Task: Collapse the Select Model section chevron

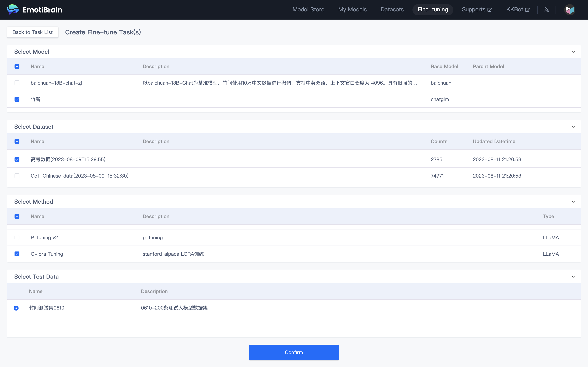Action: [x=573, y=52]
